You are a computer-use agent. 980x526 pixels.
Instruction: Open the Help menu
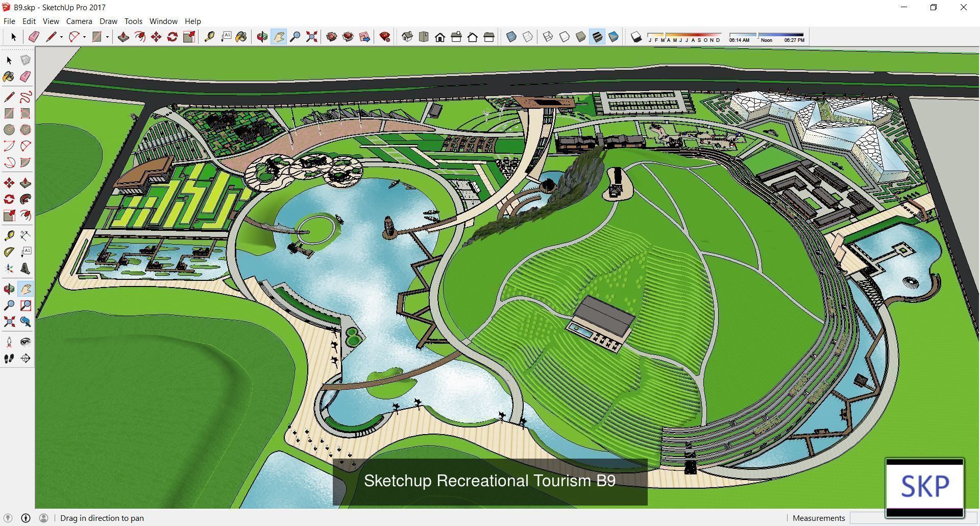click(x=193, y=21)
